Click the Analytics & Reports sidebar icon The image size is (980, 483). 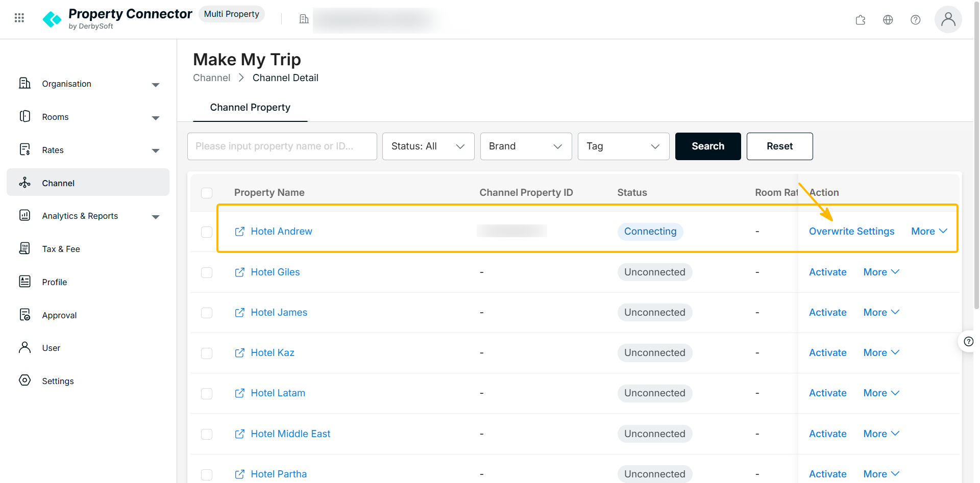pos(24,215)
